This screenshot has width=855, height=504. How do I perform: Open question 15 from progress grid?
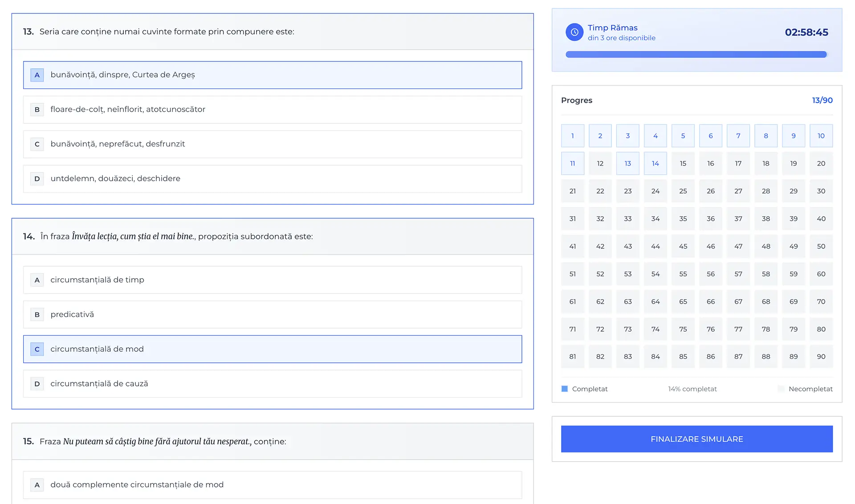point(683,163)
